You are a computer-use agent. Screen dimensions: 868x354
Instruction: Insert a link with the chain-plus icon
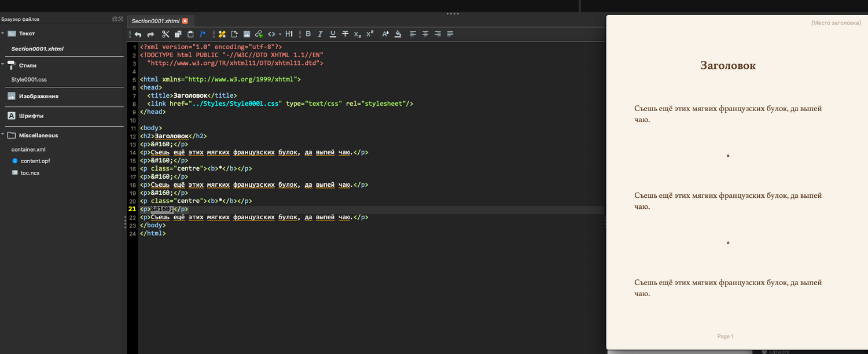(x=259, y=34)
